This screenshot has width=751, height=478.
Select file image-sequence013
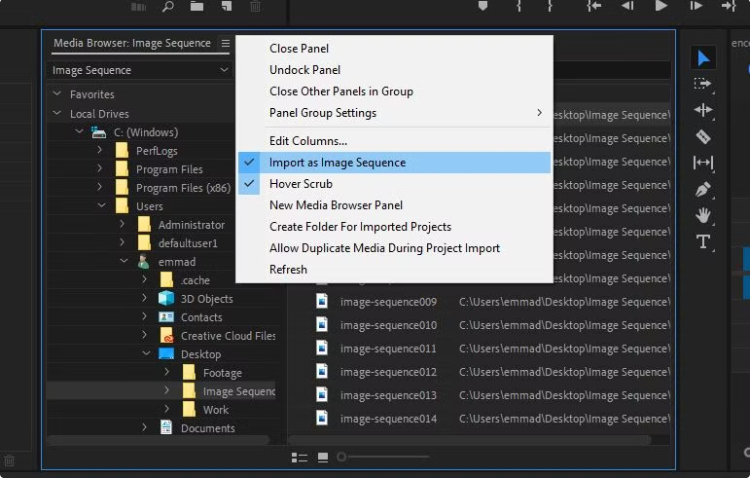pyautogui.click(x=388, y=396)
